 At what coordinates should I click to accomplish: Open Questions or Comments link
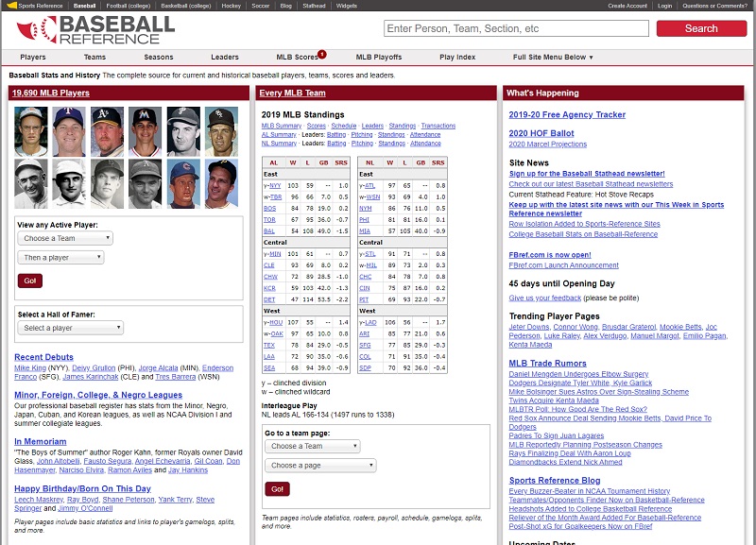tap(715, 6)
